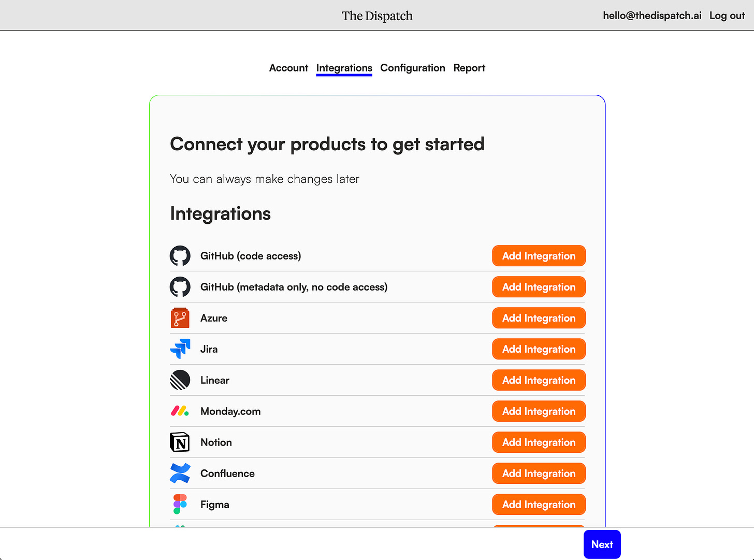754x560 pixels.
Task: Click the 'Monday.com' row label
Action: tap(230, 411)
